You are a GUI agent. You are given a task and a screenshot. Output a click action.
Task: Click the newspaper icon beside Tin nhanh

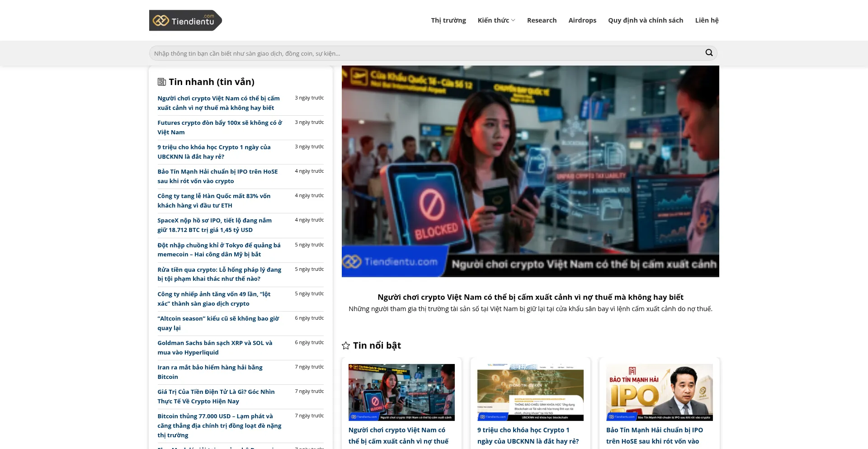pos(161,82)
